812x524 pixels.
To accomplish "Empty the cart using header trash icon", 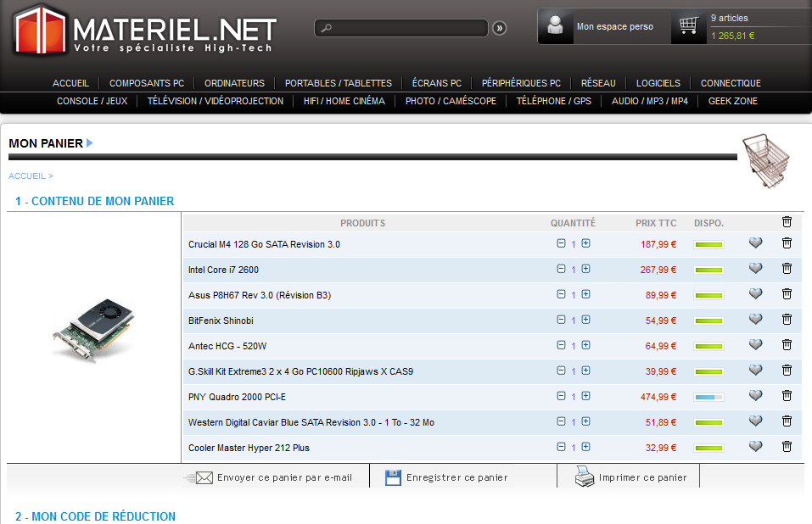I will tap(787, 222).
